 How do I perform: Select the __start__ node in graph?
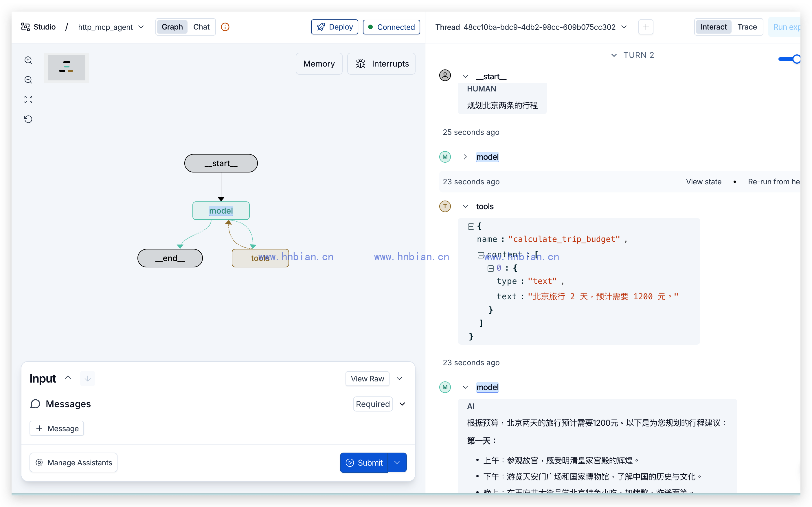221,163
